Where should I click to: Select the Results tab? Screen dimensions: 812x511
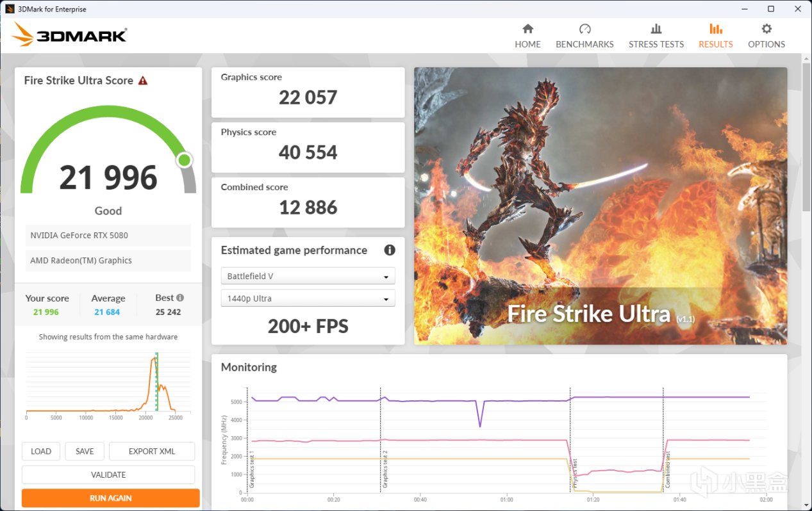(x=715, y=36)
